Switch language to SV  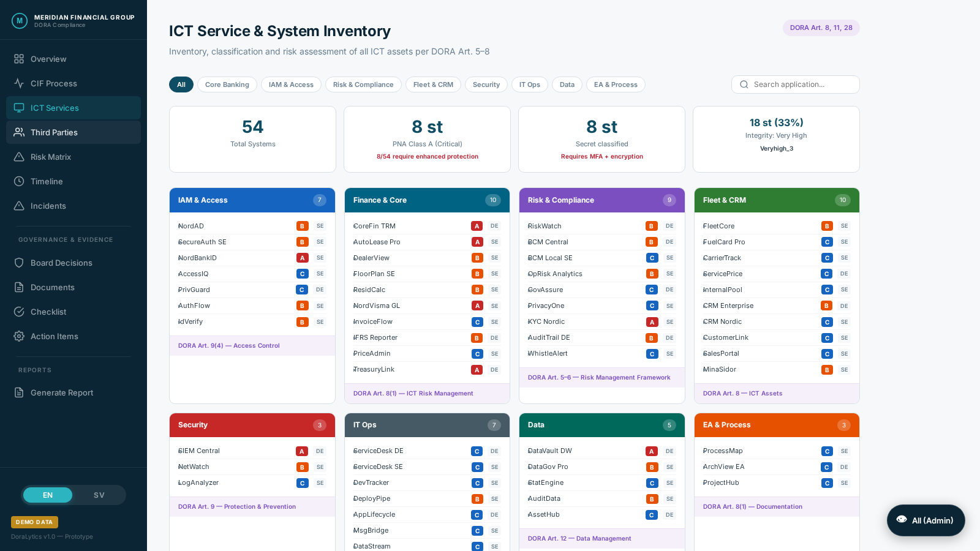pos(99,495)
